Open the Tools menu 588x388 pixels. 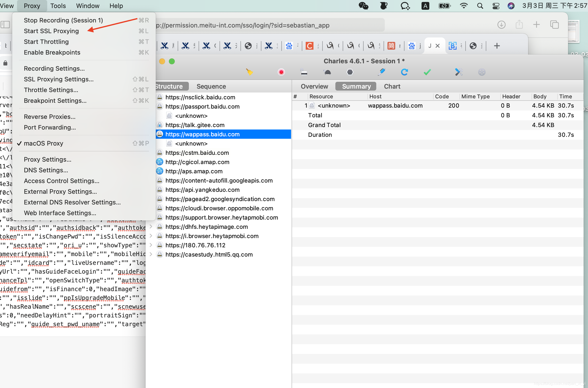click(x=58, y=6)
